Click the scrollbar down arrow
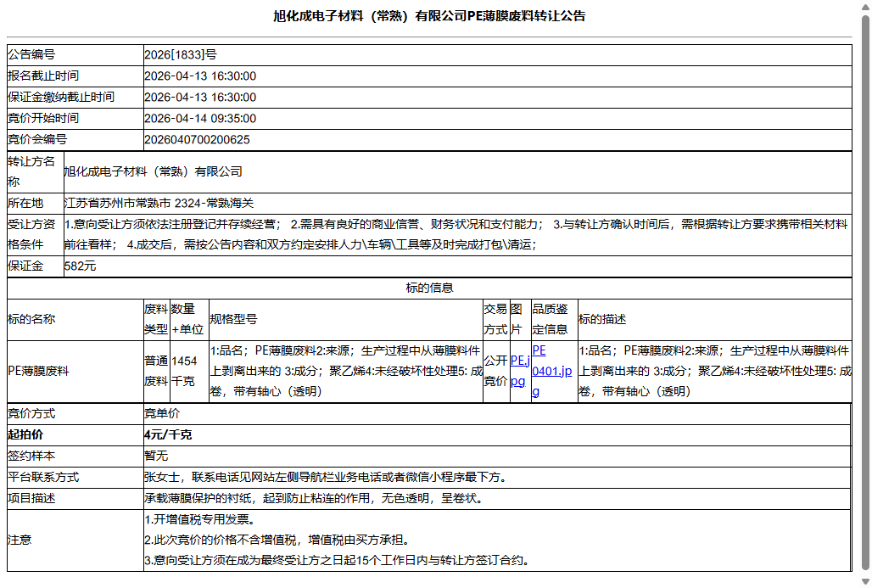 (865, 582)
